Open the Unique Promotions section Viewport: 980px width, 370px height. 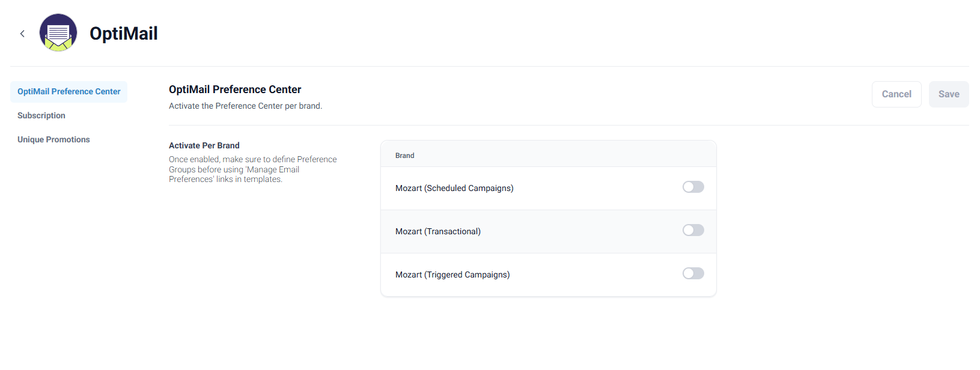click(x=53, y=139)
